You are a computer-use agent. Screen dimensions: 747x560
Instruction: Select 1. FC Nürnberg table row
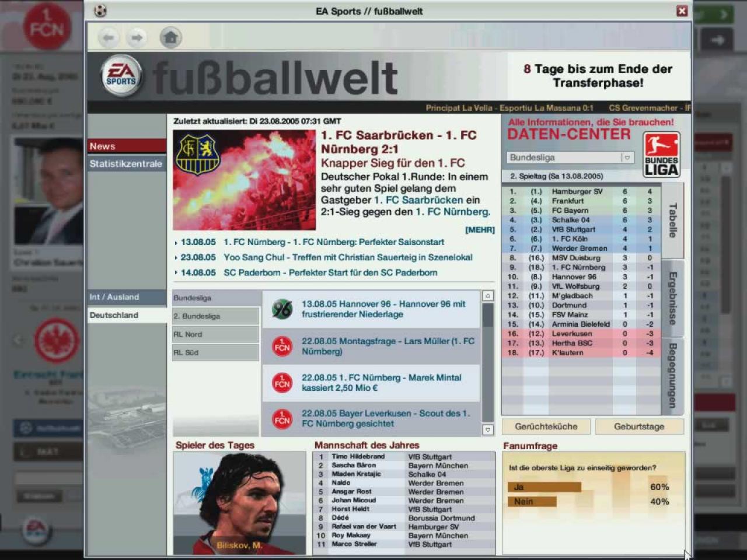click(581, 267)
